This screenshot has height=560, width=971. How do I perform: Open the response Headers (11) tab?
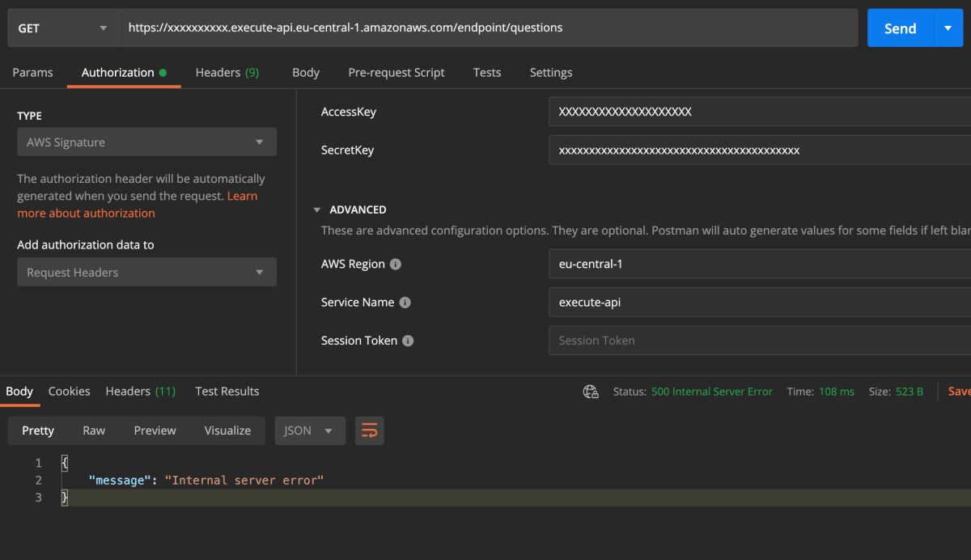(x=141, y=392)
